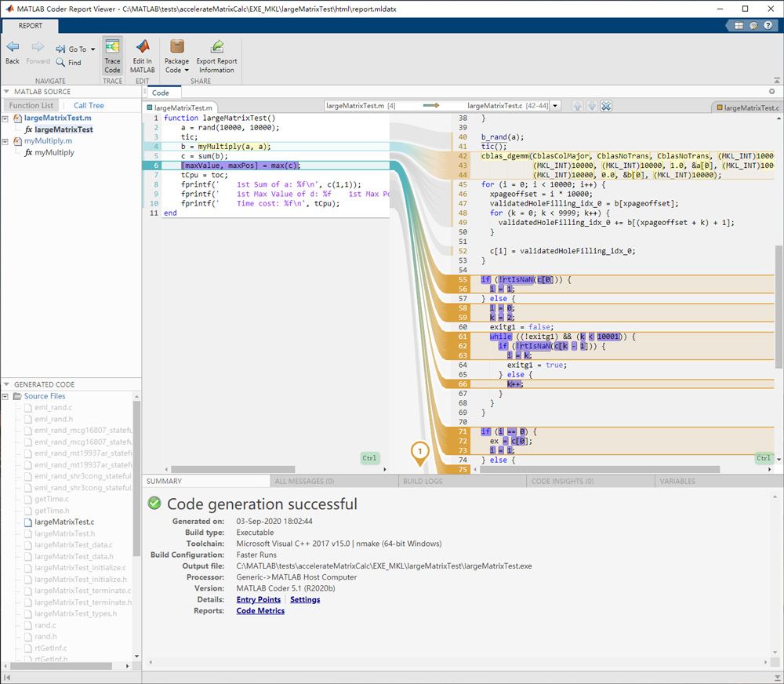Switch to Call Tree view

tap(89, 105)
